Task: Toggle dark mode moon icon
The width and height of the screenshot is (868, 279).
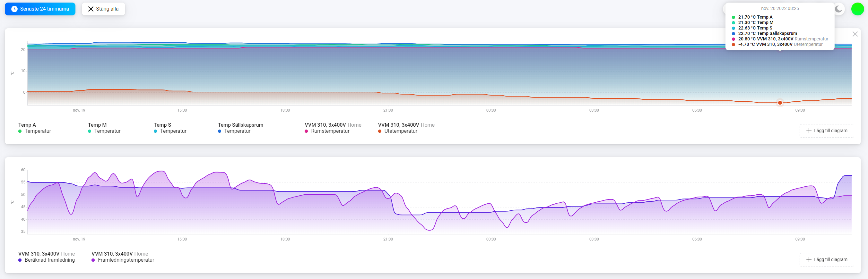Action: (x=838, y=9)
